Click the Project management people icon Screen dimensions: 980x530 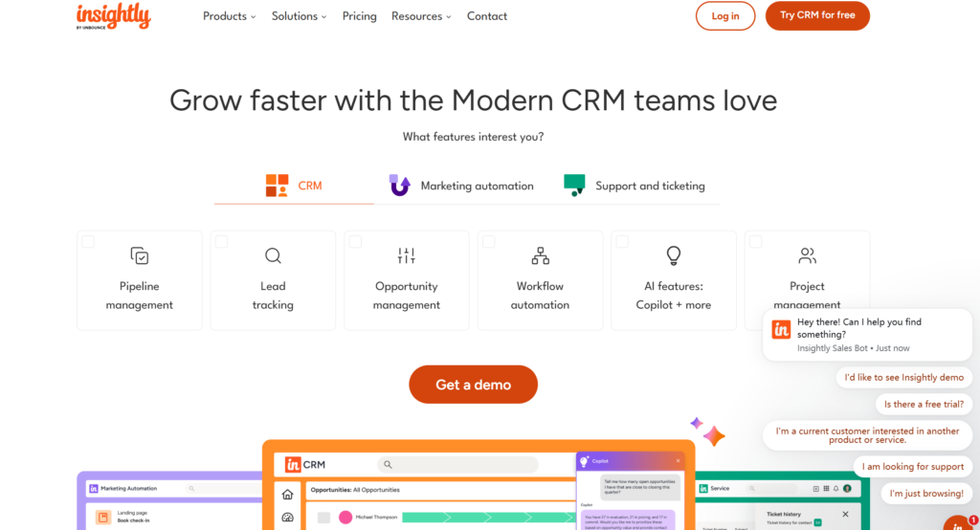point(807,255)
